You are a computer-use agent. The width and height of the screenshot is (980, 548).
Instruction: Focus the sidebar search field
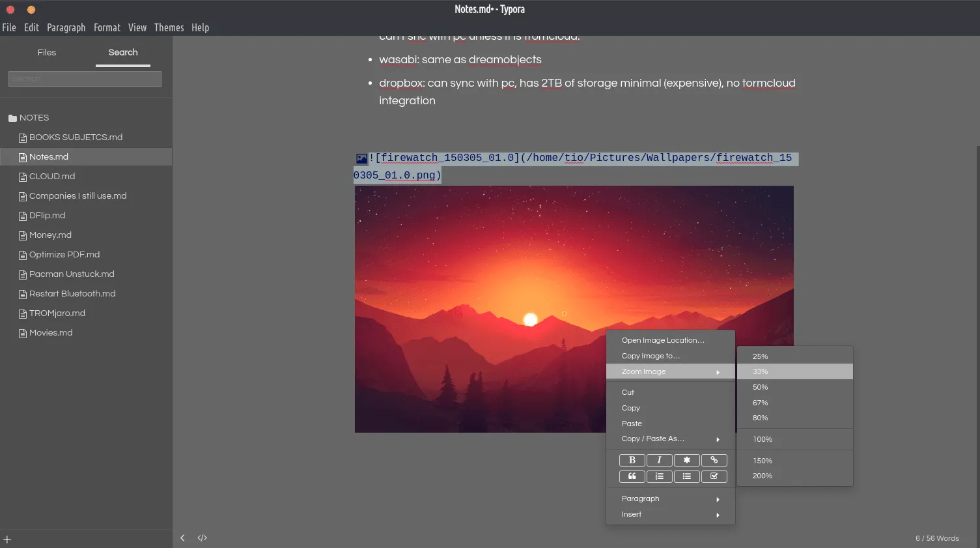click(85, 79)
